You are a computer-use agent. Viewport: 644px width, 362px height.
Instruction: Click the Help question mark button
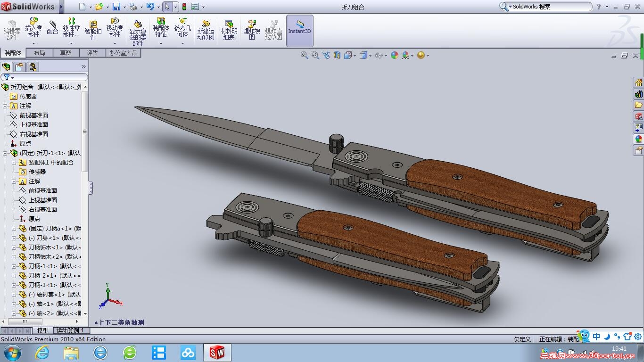click(x=599, y=7)
